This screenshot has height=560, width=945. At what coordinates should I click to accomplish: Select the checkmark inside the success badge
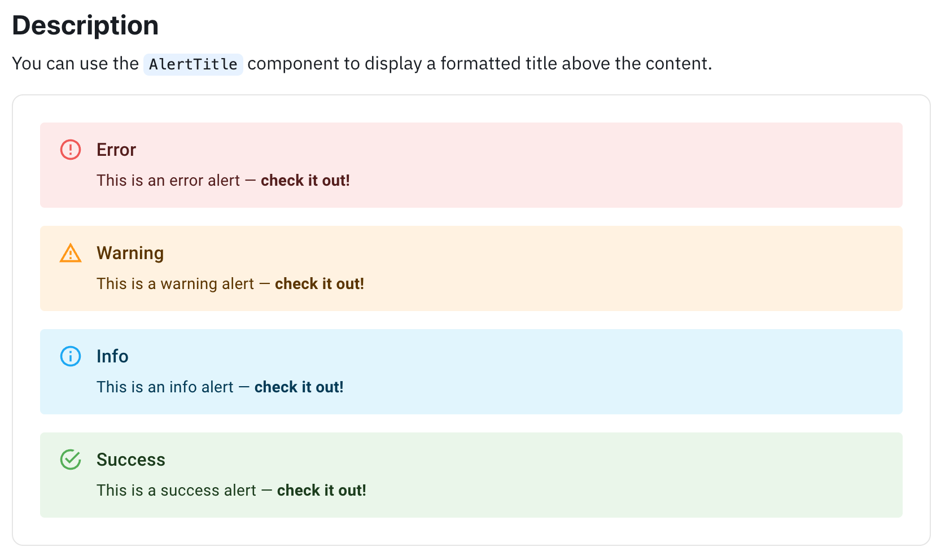[71, 459]
